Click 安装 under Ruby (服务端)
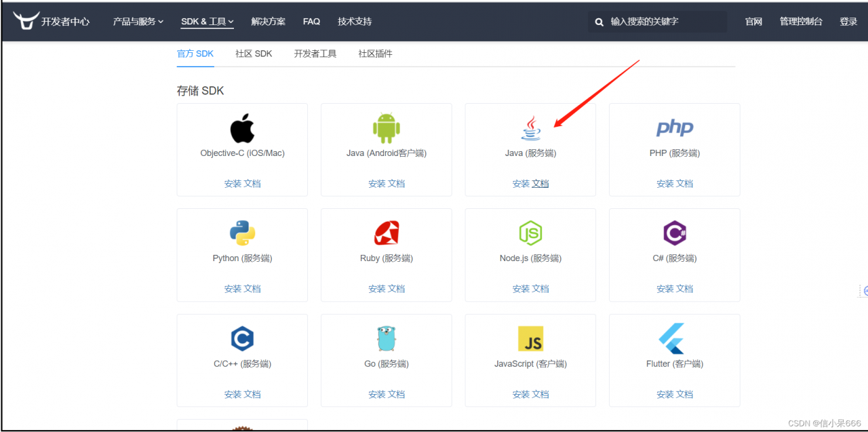 [x=377, y=289]
